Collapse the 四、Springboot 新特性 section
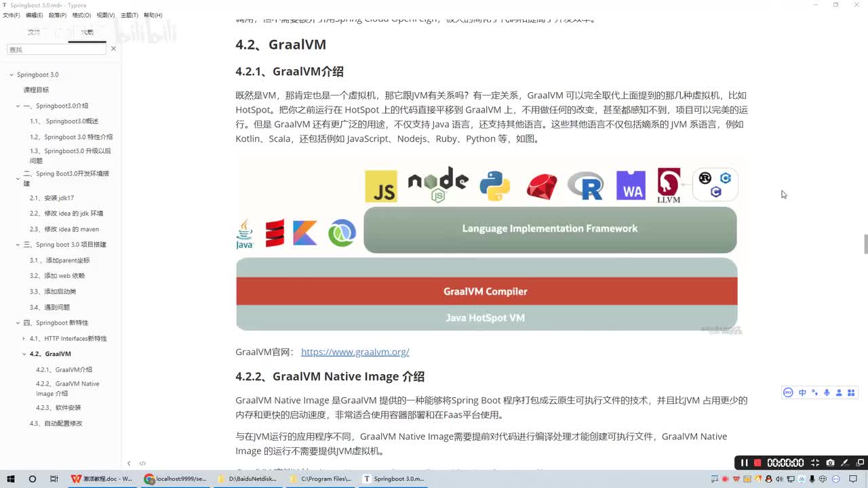Image resolution: width=868 pixels, height=488 pixels. pyautogui.click(x=18, y=323)
